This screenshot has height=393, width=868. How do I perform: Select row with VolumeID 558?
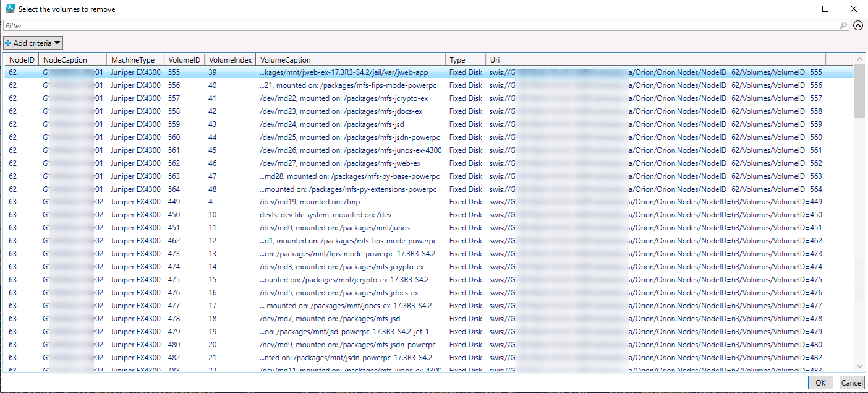(x=429, y=111)
